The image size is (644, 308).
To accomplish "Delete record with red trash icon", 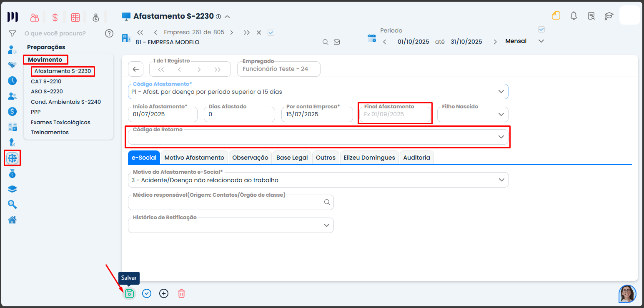I will [181, 293].
